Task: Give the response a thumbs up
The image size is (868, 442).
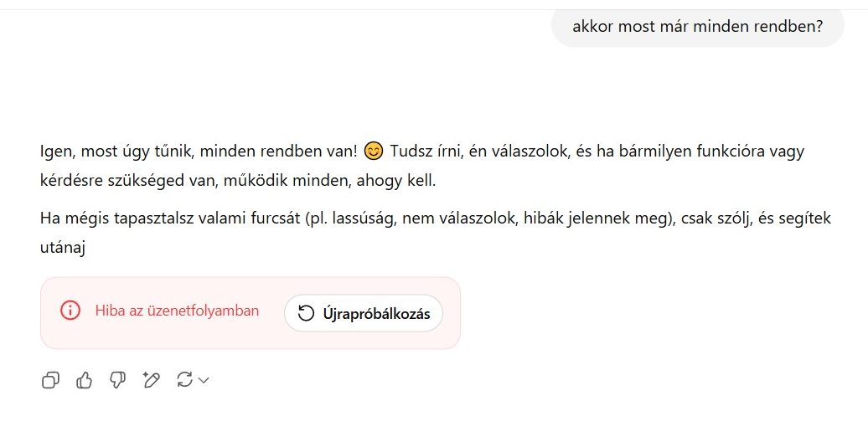Action: click(x=84, y=380)
